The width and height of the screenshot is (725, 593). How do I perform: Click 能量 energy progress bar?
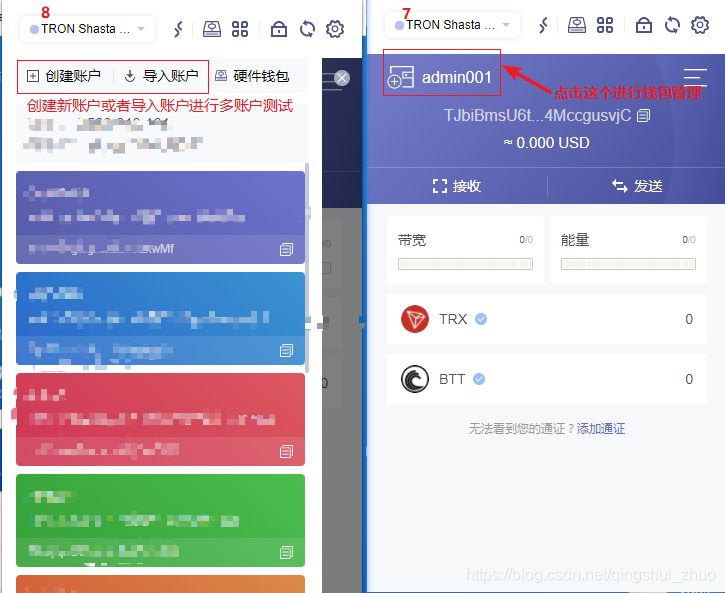628,264
